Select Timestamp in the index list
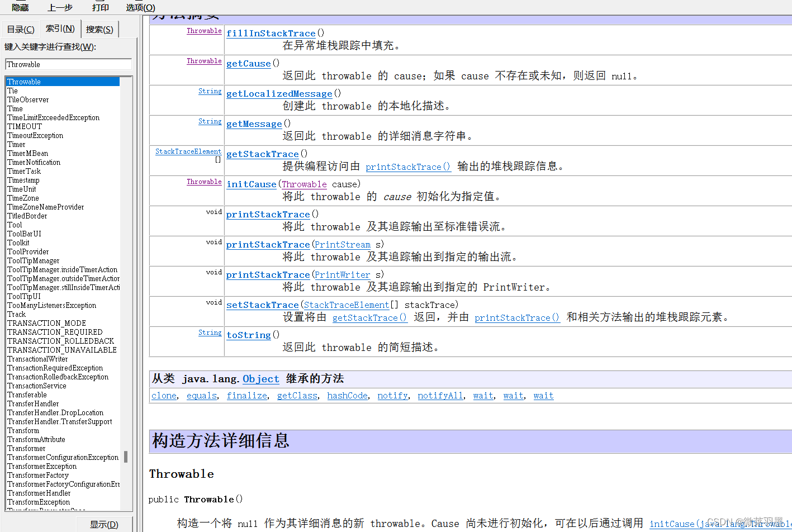This screenshot has height=532, width=792. click(x=23, y=180)
